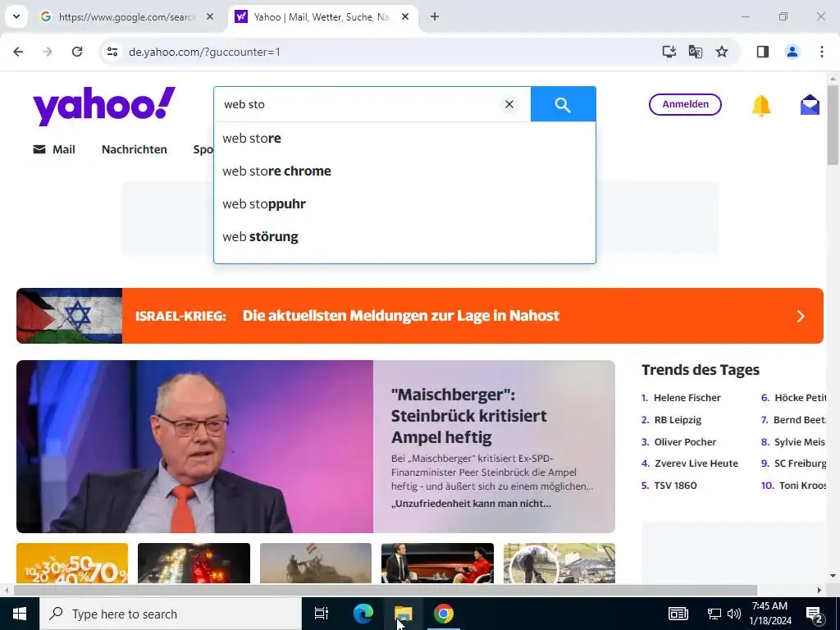The width and height of the screenshot is (840, 630).
Task: Close the Yahoo tab
Action: (x=405, y=16)
